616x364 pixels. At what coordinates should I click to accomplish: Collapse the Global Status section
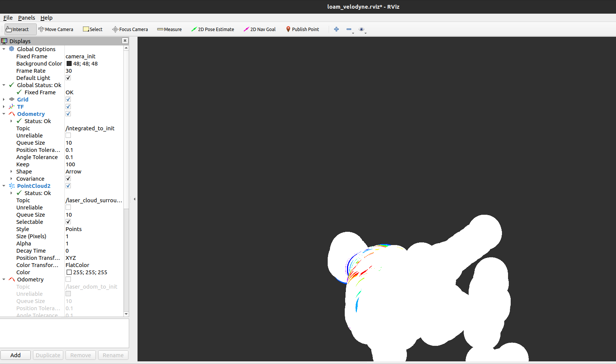click(4, 85)
